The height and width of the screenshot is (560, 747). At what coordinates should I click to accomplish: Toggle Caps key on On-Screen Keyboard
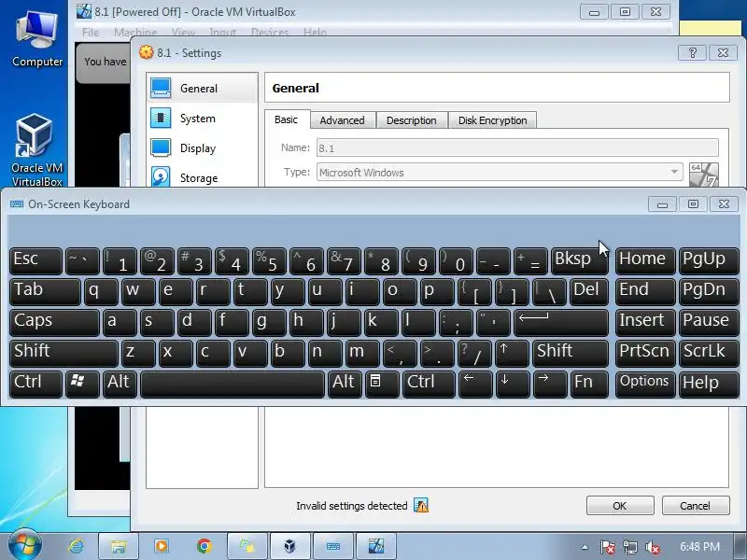point(54,322)
